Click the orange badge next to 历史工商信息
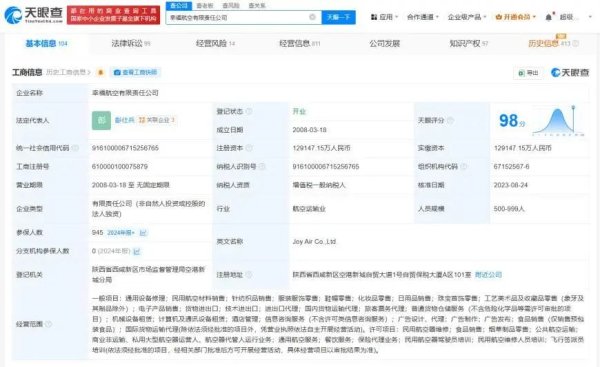This screenshot has width=600, height=367. pyautogui.click(x=100, y=72)
